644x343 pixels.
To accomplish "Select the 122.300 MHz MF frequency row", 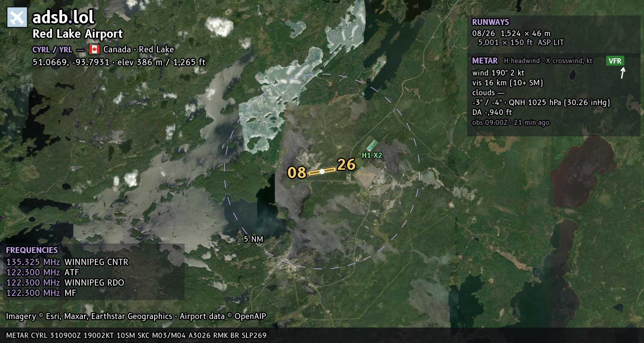I will [41, 293].
